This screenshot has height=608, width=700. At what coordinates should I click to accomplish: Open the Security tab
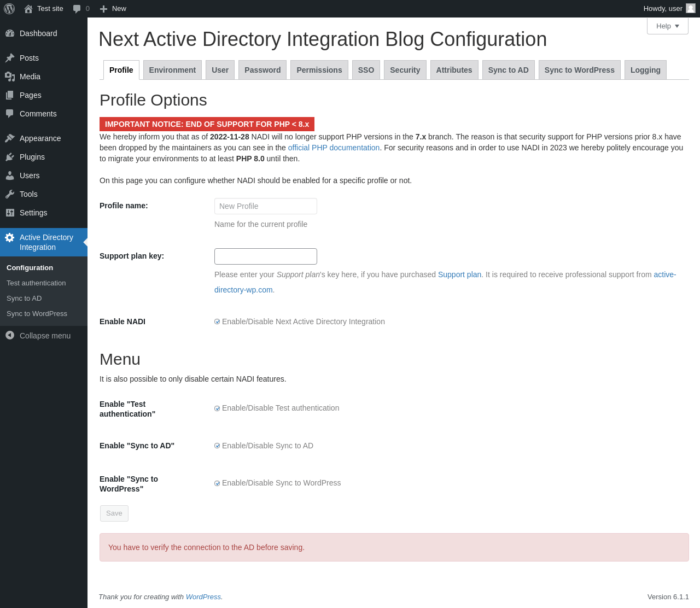(405, 70)
